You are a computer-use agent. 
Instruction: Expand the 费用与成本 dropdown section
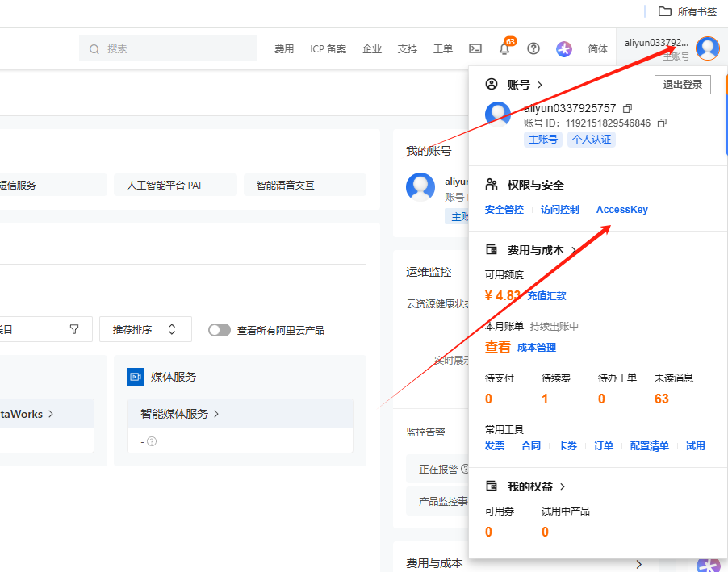coord(574,250)
